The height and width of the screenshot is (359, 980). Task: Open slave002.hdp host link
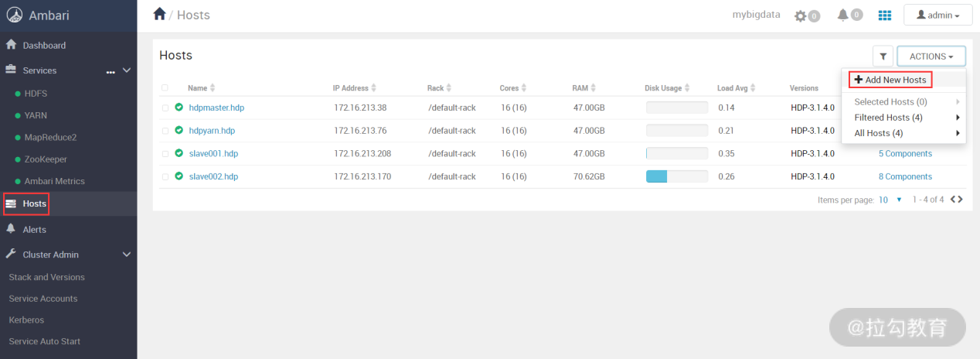coord(214,176)
